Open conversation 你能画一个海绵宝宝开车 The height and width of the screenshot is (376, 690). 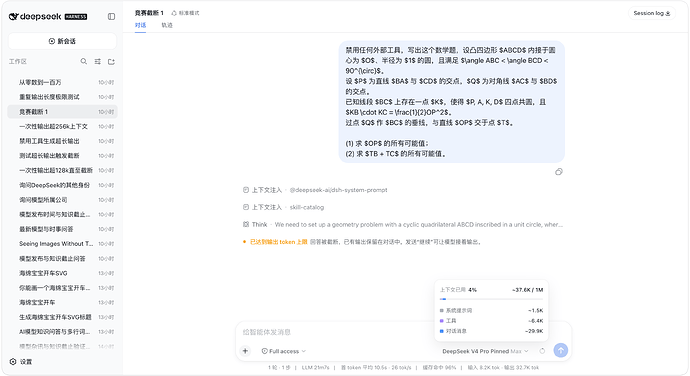coord(62,288)
